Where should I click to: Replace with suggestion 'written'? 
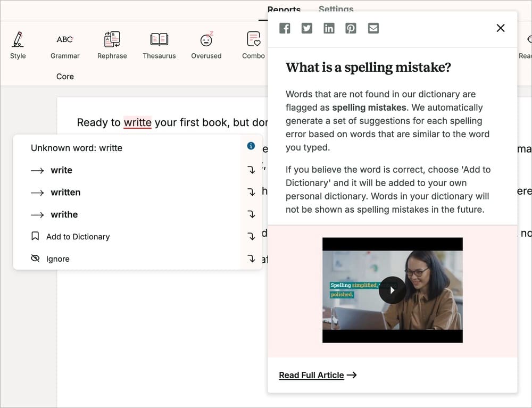click(65, 193)
